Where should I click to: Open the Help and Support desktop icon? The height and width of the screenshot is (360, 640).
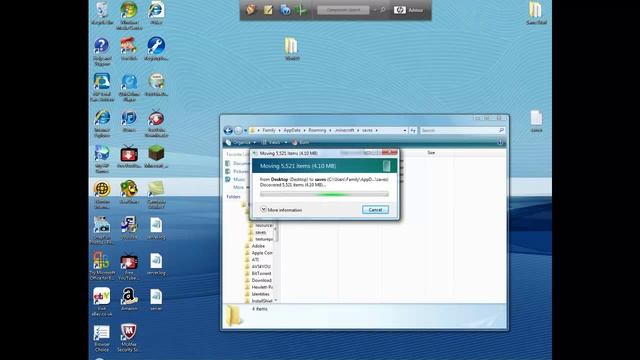(102, 51)
